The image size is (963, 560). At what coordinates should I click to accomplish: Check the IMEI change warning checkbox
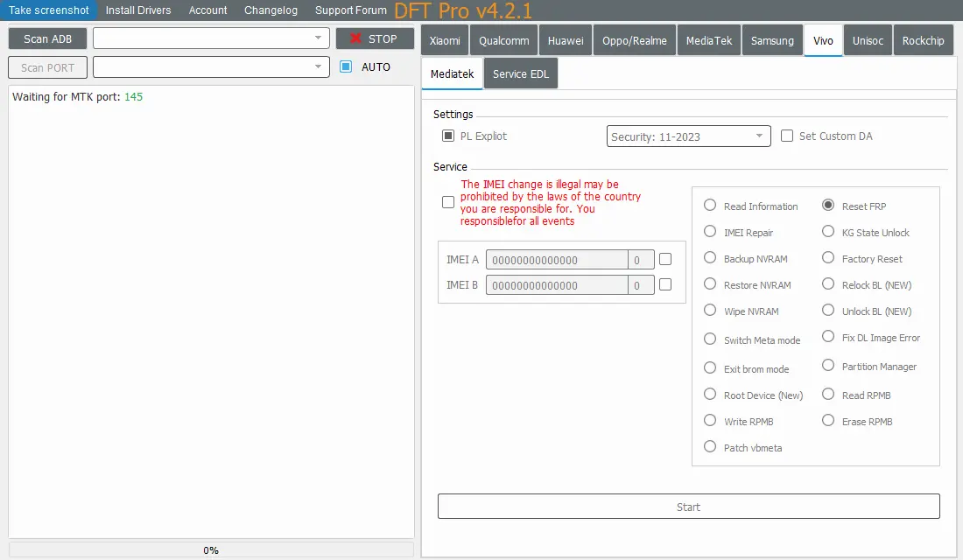[x=448, y=202]
